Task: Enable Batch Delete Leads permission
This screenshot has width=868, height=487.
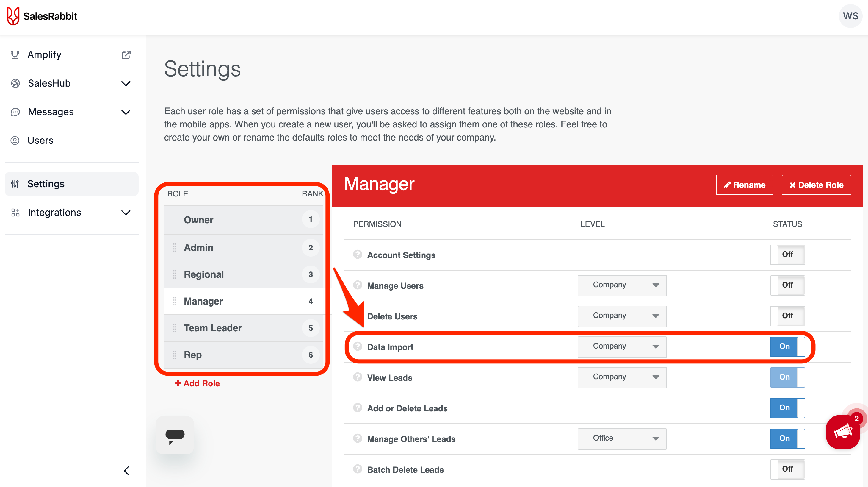Action: click(787, 469)
